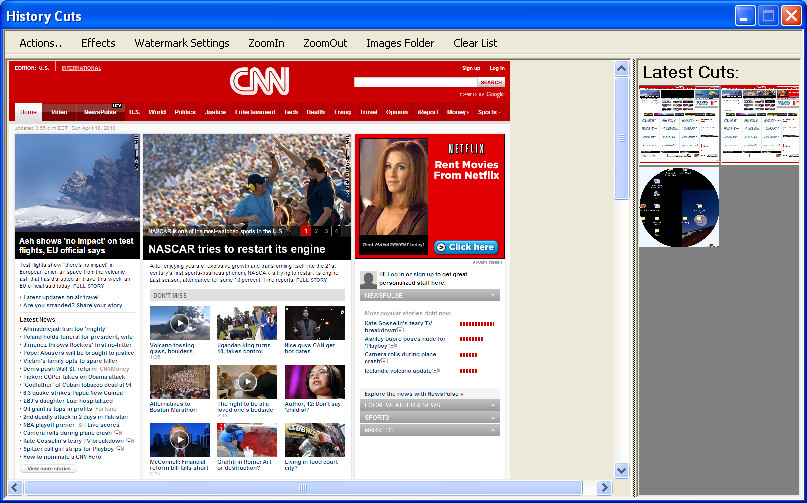This screenshot has height=503, width=807.
Task: Click ZoomIn in the menu bar
Action: tap(266, 43)
